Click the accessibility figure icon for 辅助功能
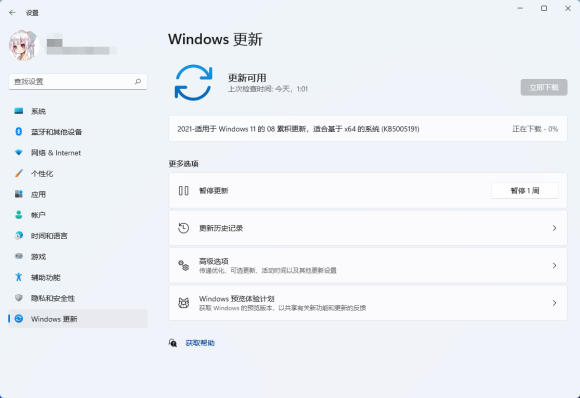The width and height of the screenshot is (580, 398). (x=18, y=277)
